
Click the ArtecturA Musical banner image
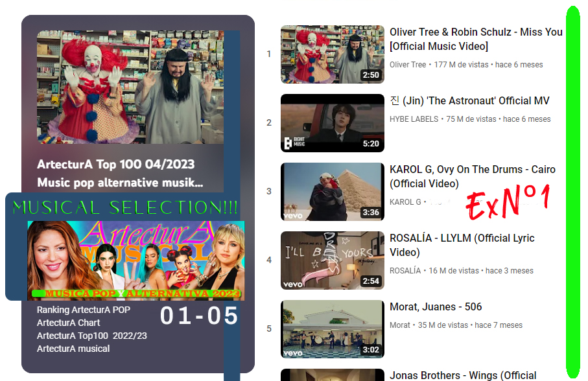(x=135, y=260)
